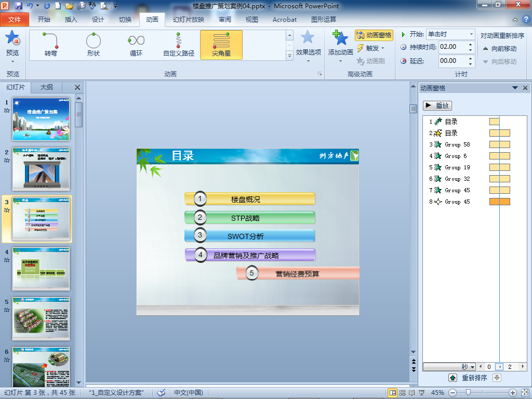Select animation item 5 Group 19
This screenshot has width=532, height=399.
pyautogui.click(x=474, y=167)
